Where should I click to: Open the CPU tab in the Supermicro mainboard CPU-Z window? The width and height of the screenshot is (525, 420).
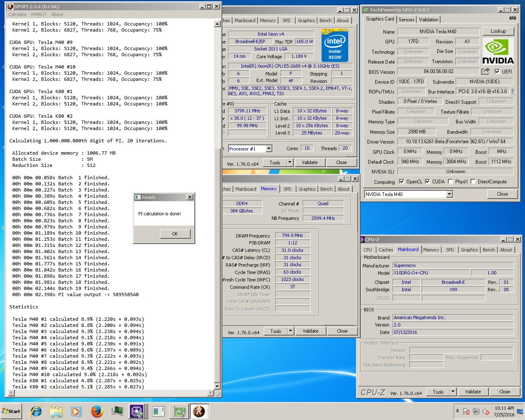(x=368, y=249)
